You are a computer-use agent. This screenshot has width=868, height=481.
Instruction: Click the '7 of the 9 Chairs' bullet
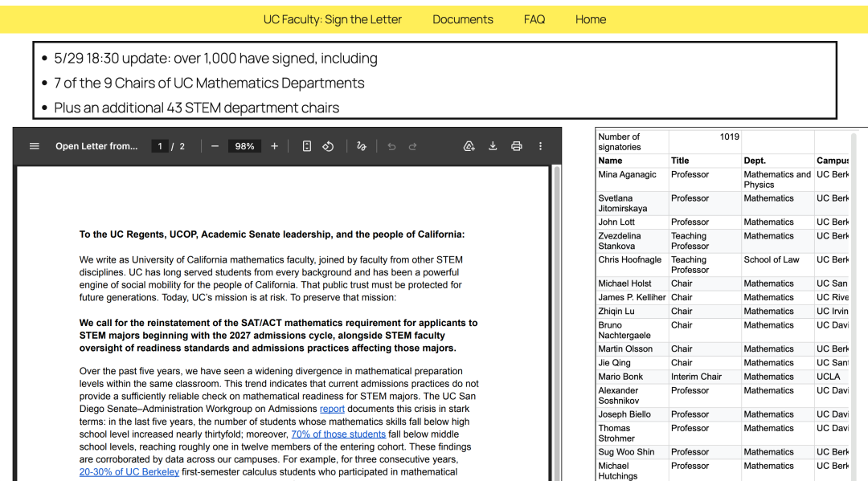click(x=209, y=83)
